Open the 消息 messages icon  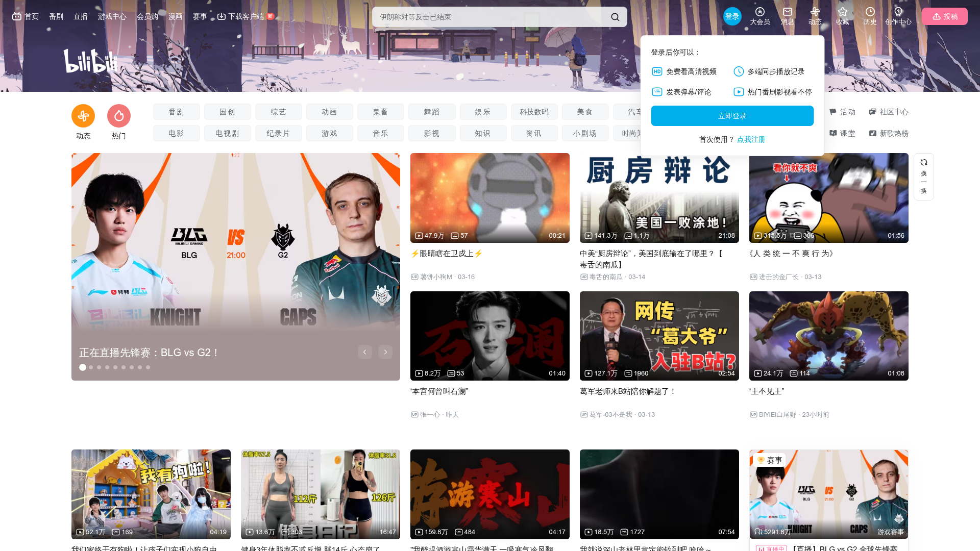[x=788, y=12]
